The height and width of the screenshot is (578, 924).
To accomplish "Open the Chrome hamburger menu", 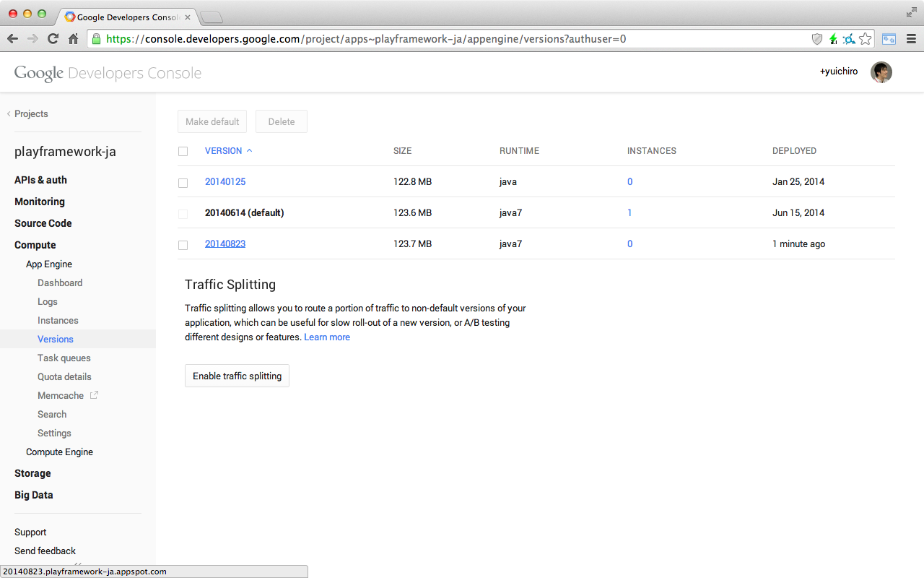I will tap(911, 39).
